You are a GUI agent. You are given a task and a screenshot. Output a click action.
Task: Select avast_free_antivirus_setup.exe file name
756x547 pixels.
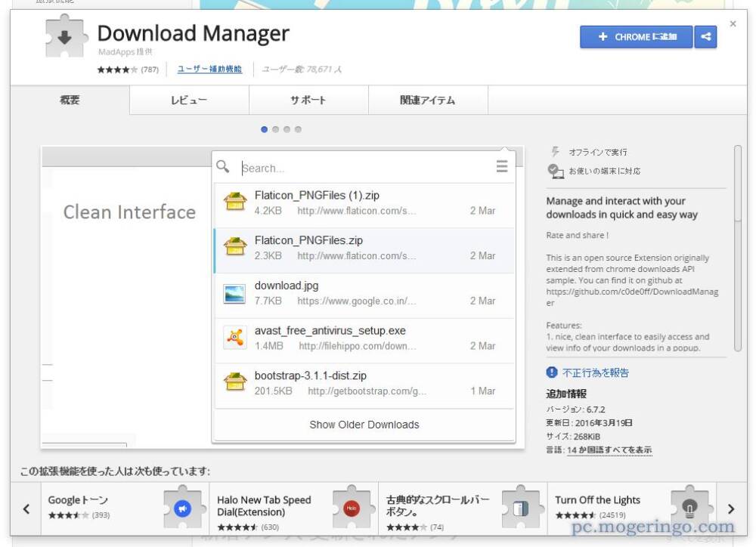(x=330, y=331)
